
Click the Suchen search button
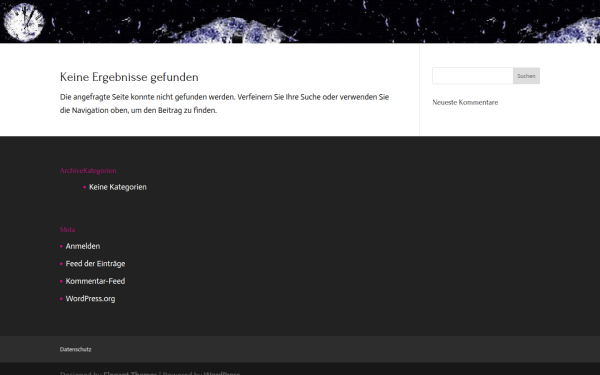click(x=526, y=76)
